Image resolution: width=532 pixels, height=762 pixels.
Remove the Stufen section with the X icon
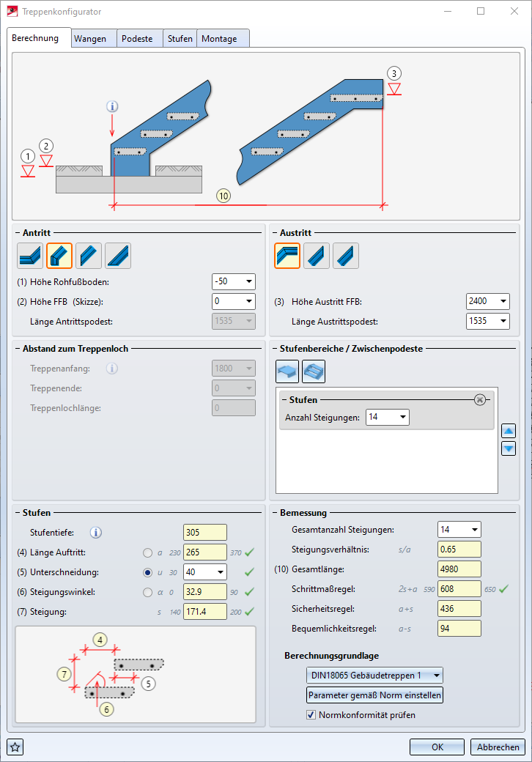(x=479, y=400)
